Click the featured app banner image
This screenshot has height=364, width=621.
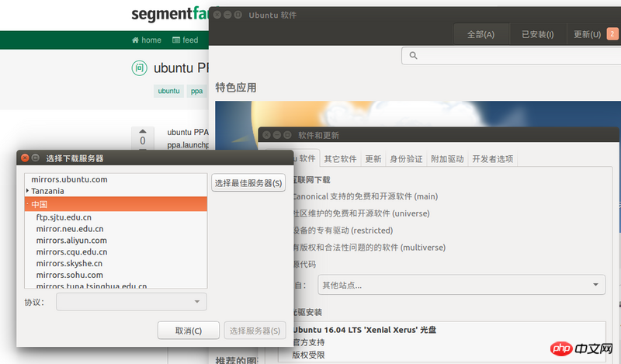[418, 113]
